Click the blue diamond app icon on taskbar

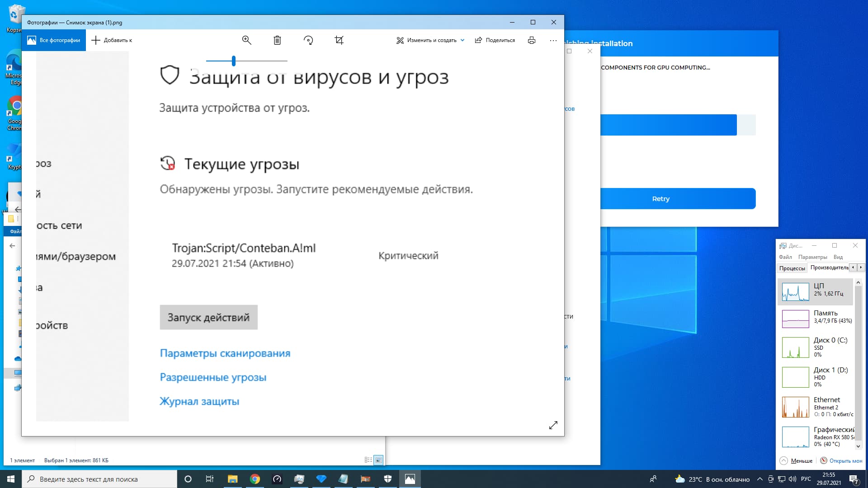321,479
